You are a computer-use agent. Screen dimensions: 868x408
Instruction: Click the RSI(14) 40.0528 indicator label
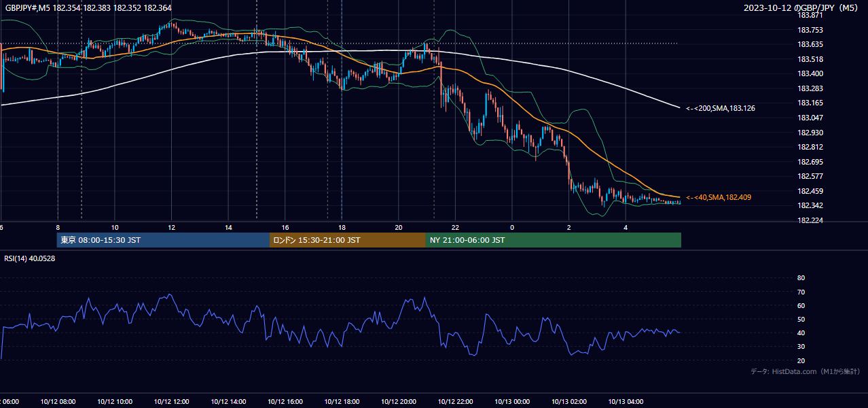point(29,258)
